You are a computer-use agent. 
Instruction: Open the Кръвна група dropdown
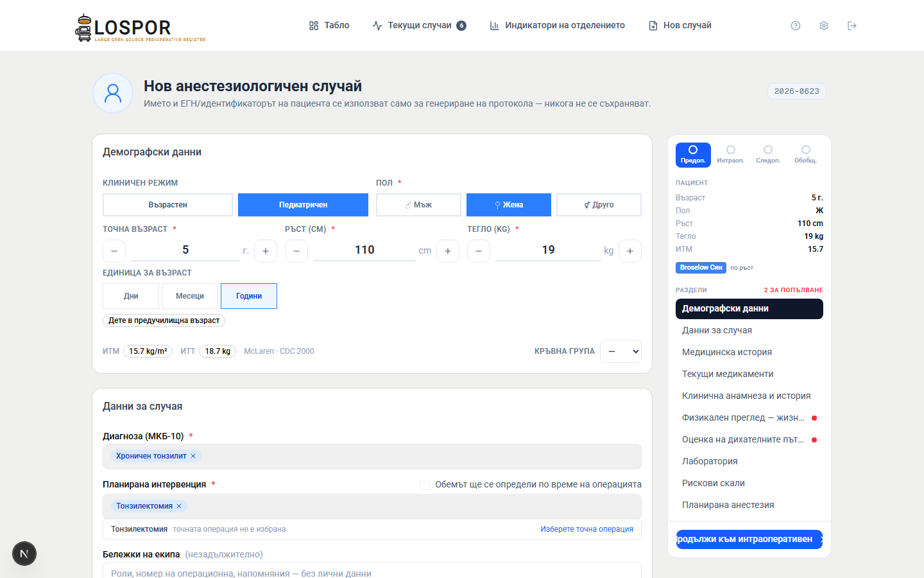(x=620, y=351)
